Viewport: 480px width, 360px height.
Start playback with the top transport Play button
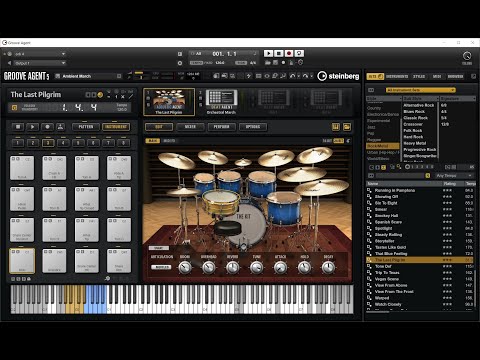268,53
